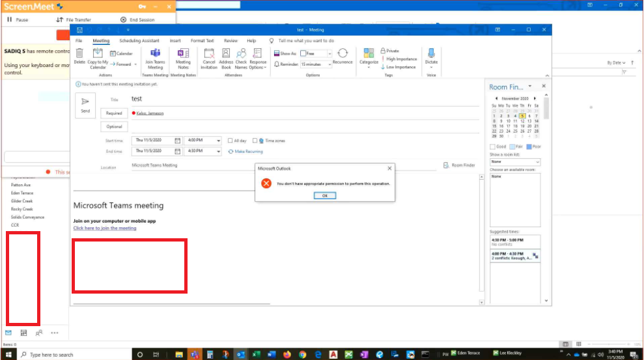This screenshot has width=644, height=360.
Task: Open Word from the taskbar
Action: click(x=272, y=355)
